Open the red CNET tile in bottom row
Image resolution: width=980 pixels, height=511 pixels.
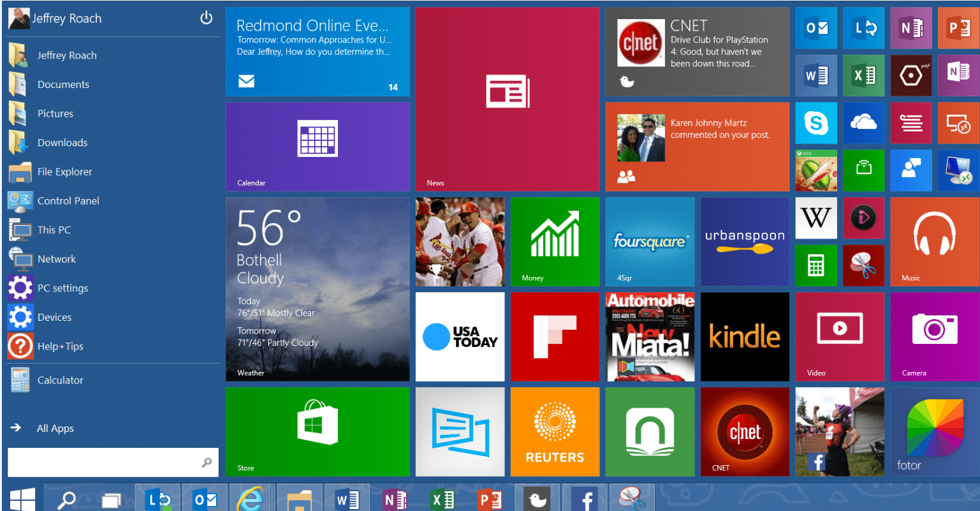[745, 432]
